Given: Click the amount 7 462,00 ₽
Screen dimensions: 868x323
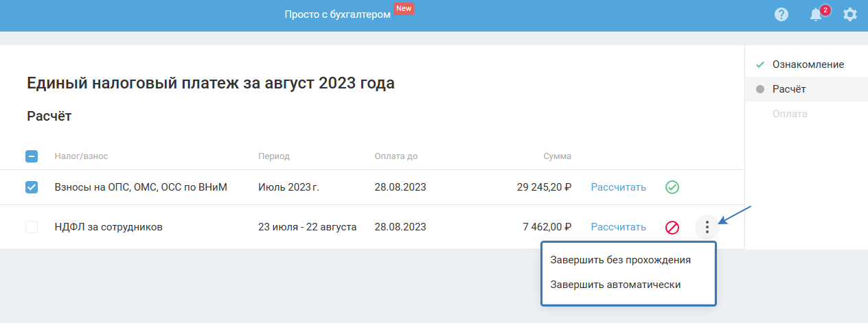Looking at the screenshot, I should 547,227.
